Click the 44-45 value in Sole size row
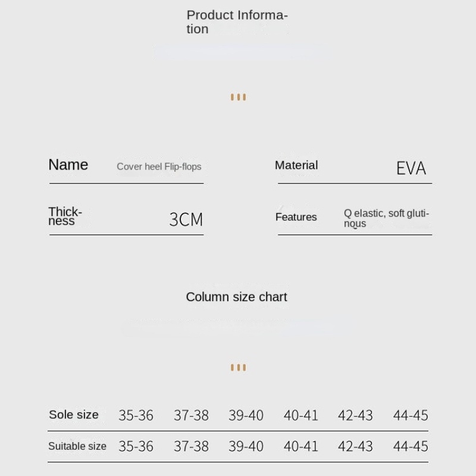Screen dimensions: 476x476 411,415
